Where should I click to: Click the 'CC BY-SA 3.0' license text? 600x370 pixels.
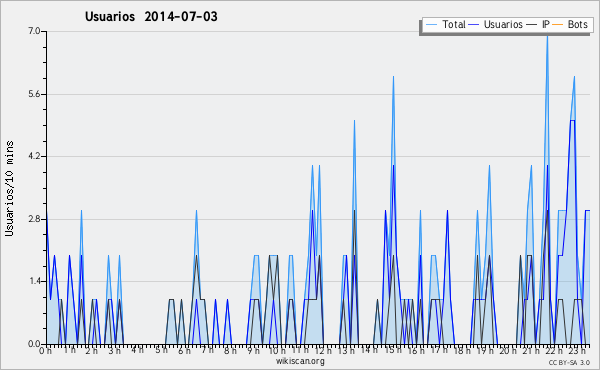tap(569, 363)
